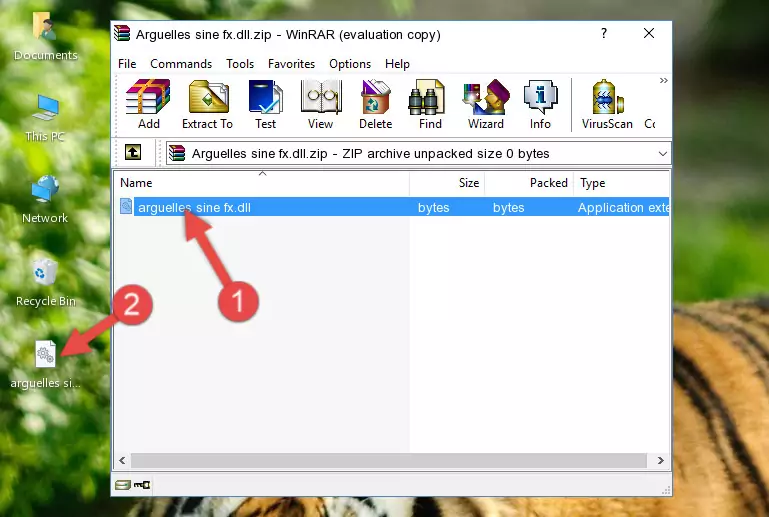The height and width of the screenshot is (517, 769).
Task: Open the Tools menu
Action: click(x=240, y=64)
